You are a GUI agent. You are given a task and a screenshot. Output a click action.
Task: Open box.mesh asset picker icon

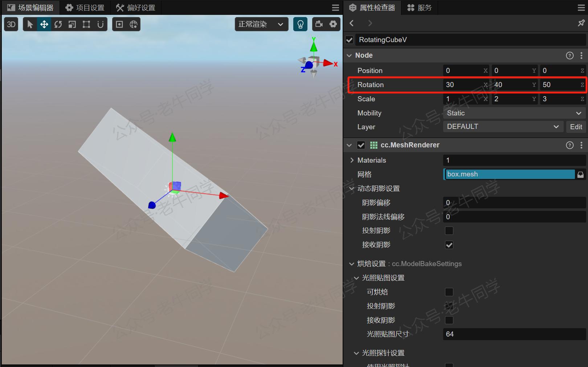(x=580, y=175)
